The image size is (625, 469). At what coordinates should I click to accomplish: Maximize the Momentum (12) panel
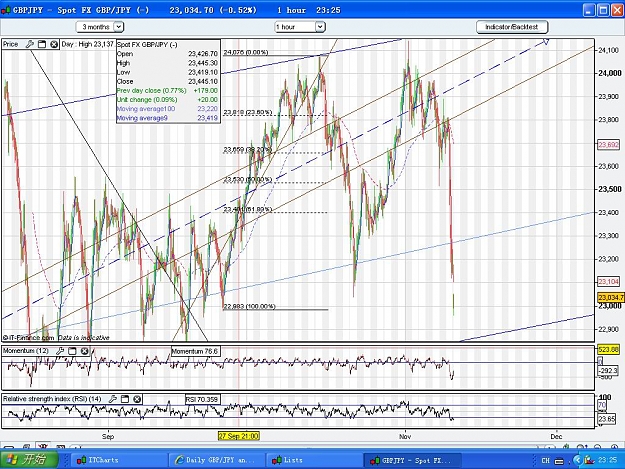[72, 351]
